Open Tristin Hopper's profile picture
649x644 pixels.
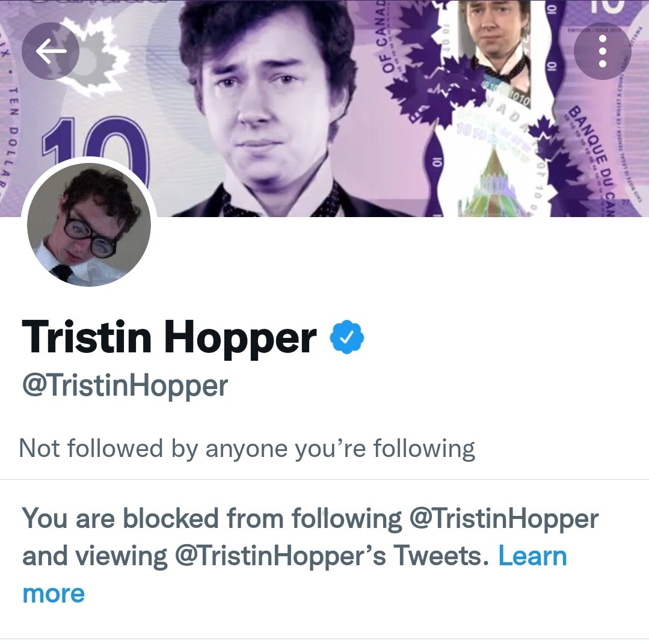(x=89, y=225)
